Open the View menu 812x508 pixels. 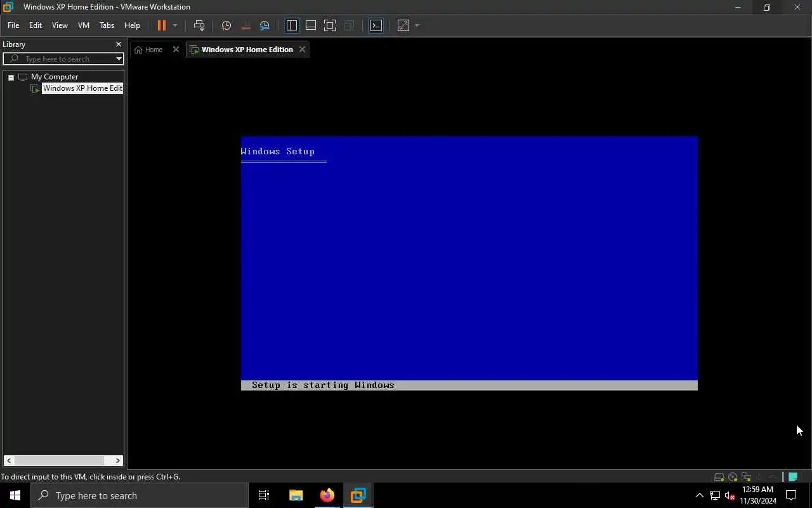coord(60,25)
